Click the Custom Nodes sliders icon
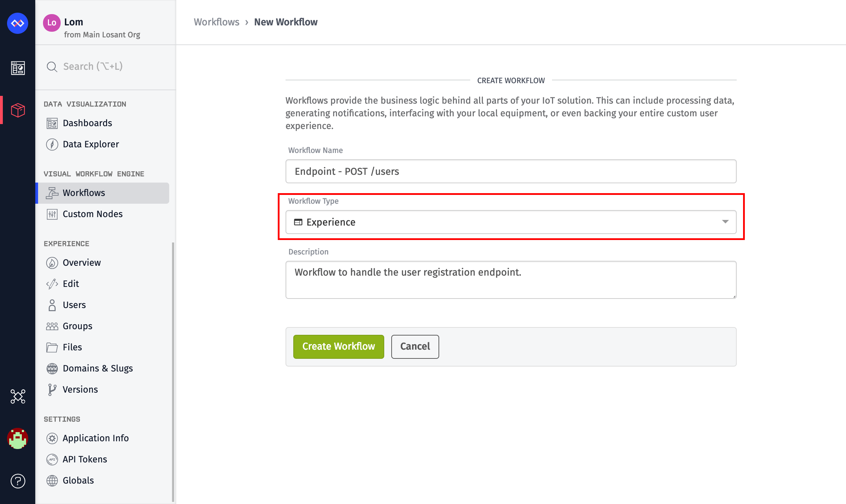Image resolution: width=846 pixels, height=504 pixels. point(52,214)
